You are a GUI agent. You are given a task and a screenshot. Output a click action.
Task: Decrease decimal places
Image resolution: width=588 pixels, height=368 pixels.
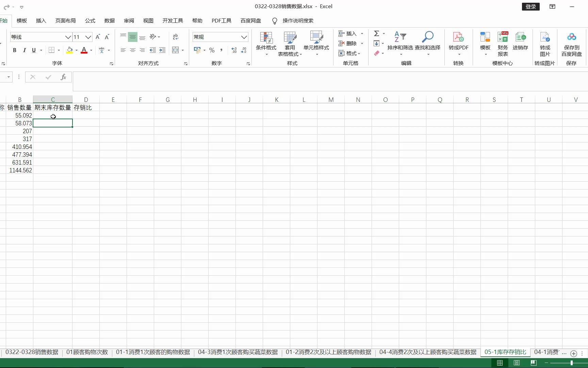(244, 50)
